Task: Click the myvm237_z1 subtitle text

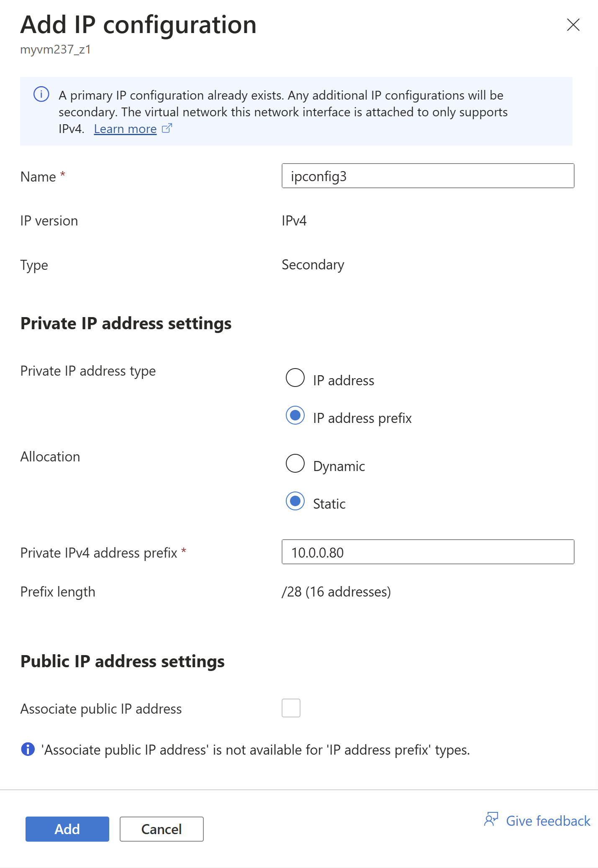Action: (x=56, y=50)
